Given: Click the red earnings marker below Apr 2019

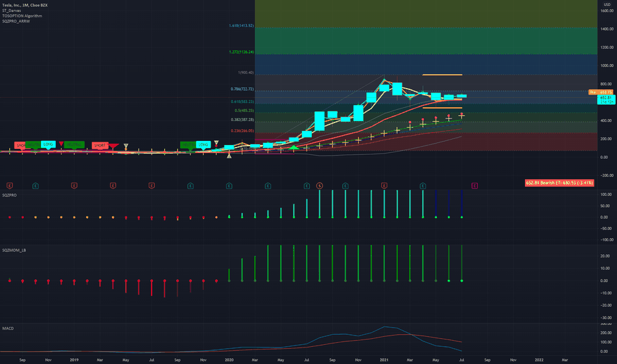Looking at the screenshot, I should click(x=113, y=186).
